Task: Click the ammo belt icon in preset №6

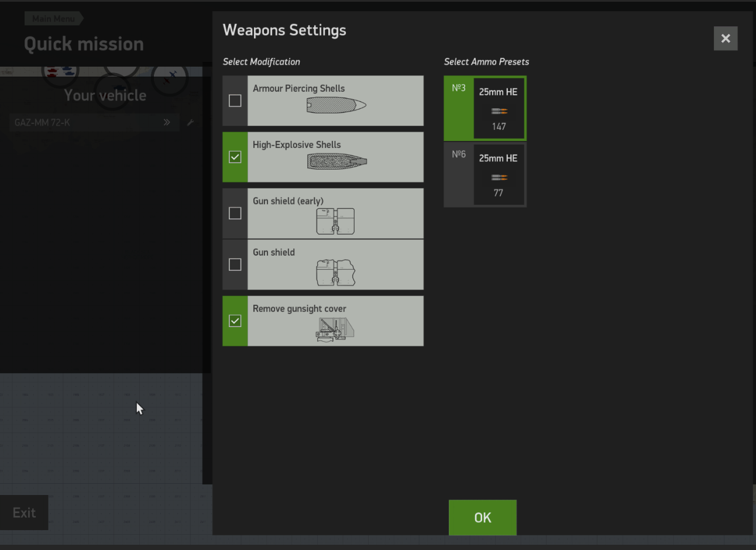Action: point(499,177)
